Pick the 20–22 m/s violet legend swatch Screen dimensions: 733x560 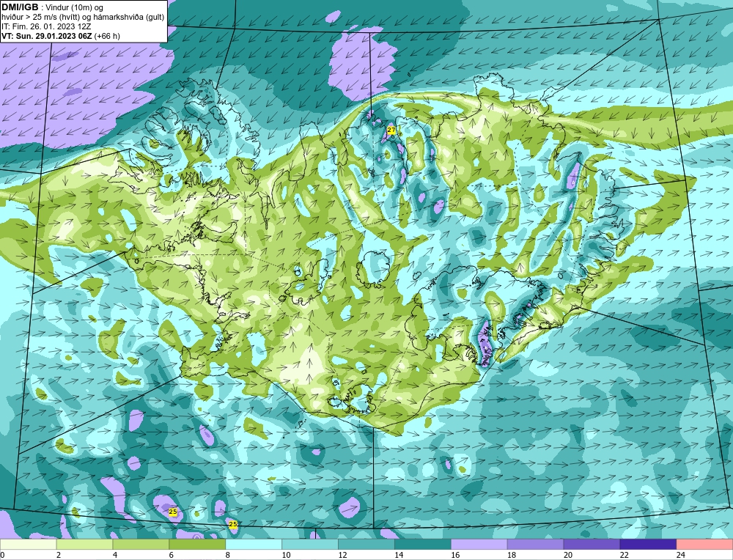(592, 545)
